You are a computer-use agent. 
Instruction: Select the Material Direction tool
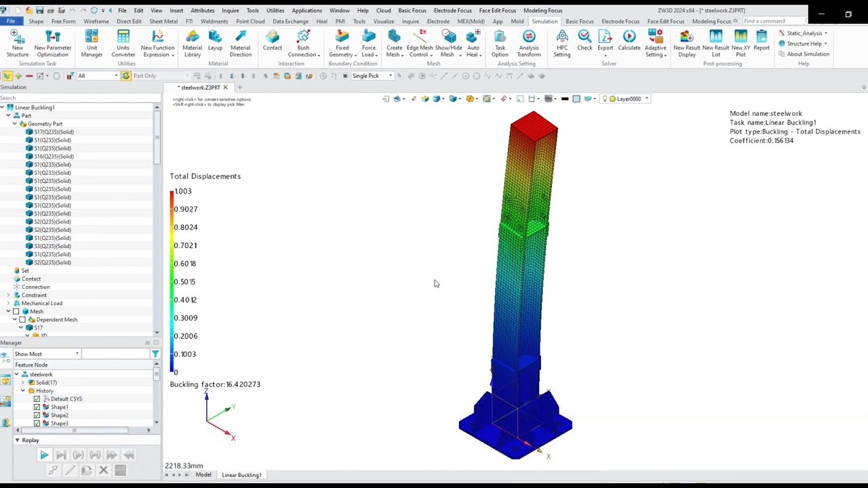pos(240,43)
